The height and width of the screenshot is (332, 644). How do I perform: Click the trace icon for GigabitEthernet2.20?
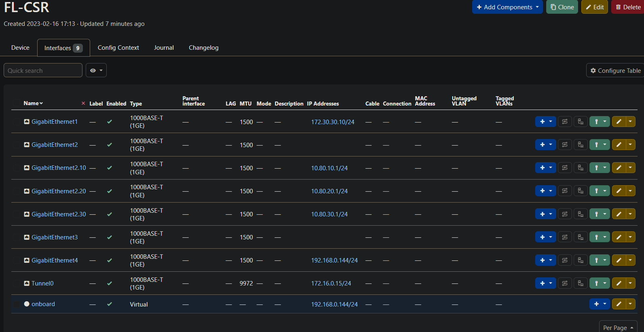565,191
